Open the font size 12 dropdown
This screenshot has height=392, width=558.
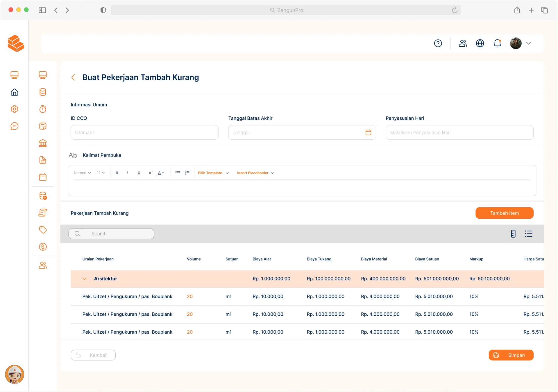click(101, 173)
